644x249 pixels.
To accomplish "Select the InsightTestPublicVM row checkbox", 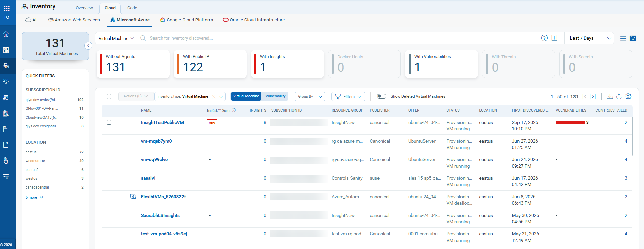I will click(x=109, y=122).
